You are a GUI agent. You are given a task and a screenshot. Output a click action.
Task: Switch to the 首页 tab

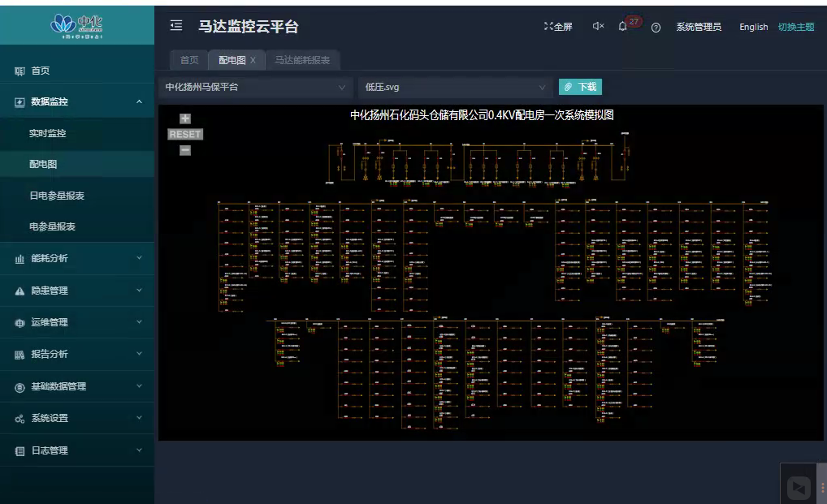(x=189, y=60)
